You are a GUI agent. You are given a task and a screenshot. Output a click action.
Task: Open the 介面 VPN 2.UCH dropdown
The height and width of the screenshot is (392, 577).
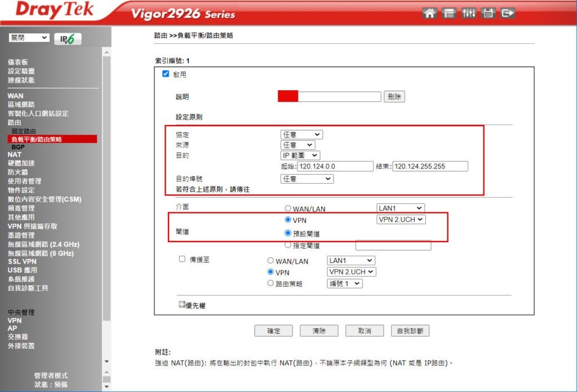[401, 220]
